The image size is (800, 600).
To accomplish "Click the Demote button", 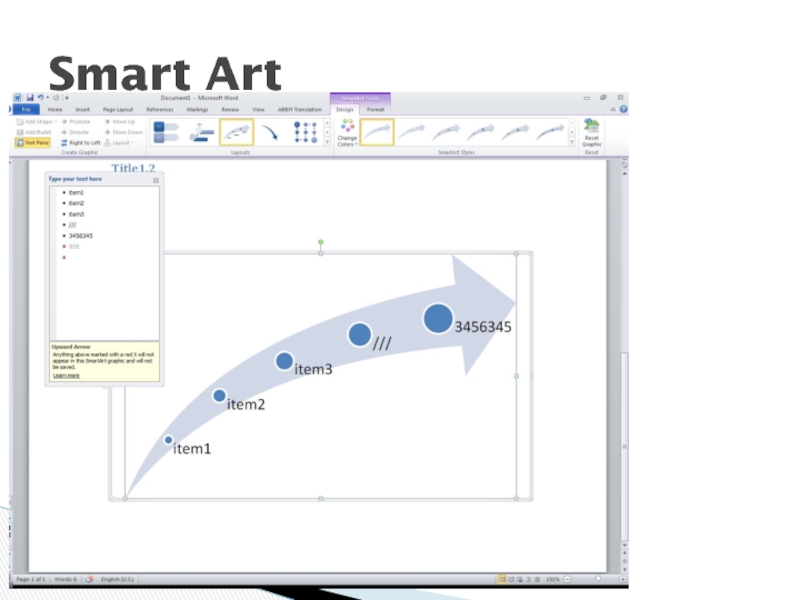I will [x=75, y=132].
